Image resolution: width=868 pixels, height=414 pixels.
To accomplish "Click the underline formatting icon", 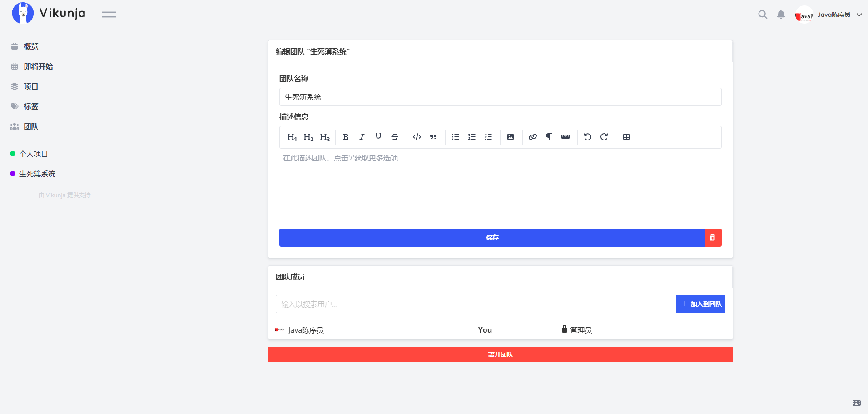I will (x=378, y=137).
